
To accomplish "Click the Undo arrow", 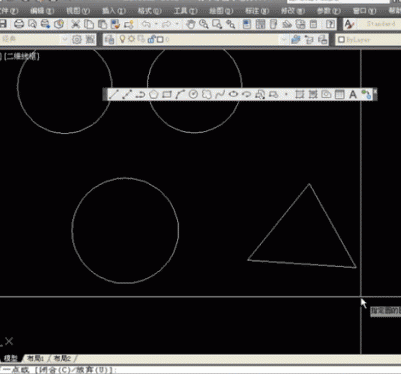I will pyautogui.click(x=146, y=24).
